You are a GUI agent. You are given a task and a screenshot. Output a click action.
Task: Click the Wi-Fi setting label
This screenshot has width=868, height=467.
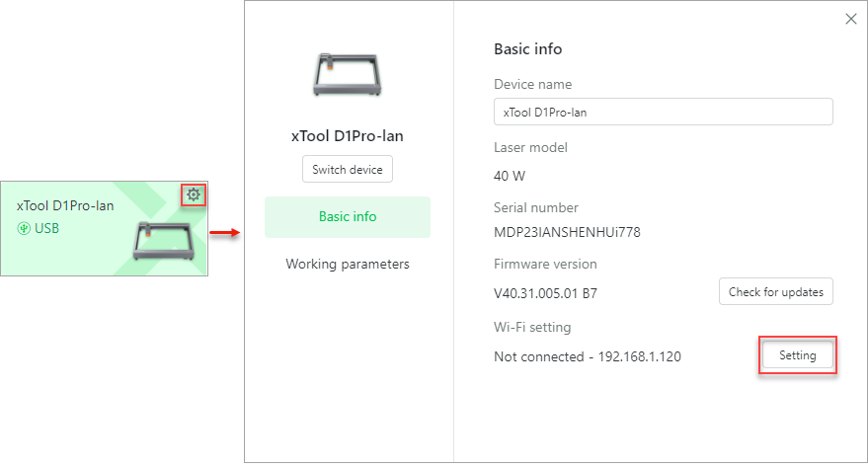tap(531, 327)
